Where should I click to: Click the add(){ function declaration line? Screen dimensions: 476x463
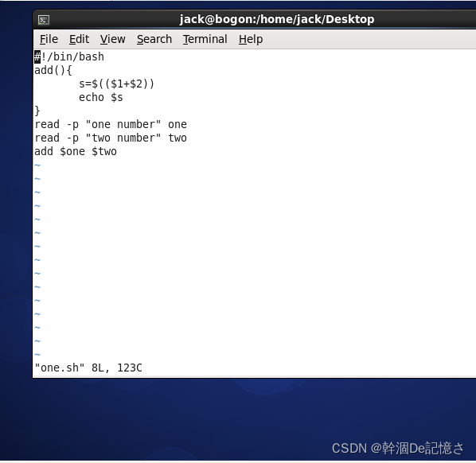(x=53, y=70)
